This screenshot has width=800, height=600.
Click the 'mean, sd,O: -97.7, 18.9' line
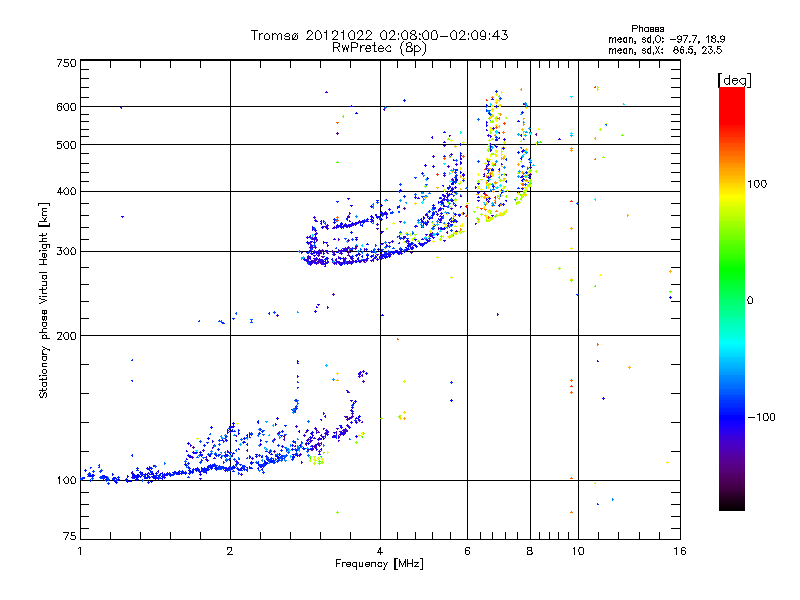(666, 39)
